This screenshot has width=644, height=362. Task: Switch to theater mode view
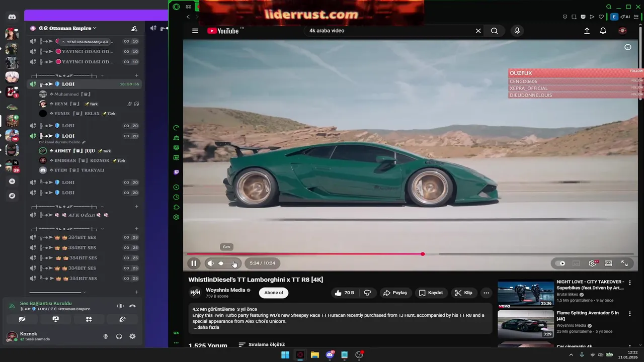click(608, 263)
